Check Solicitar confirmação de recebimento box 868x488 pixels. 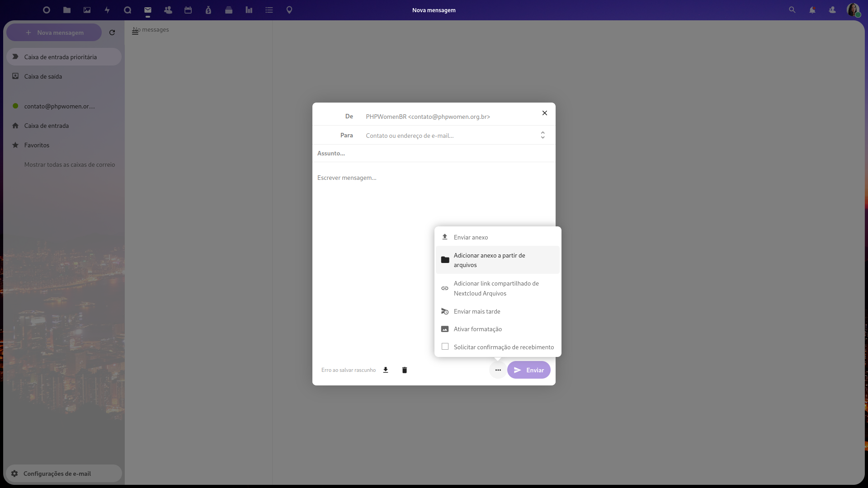tap(445, 347)
